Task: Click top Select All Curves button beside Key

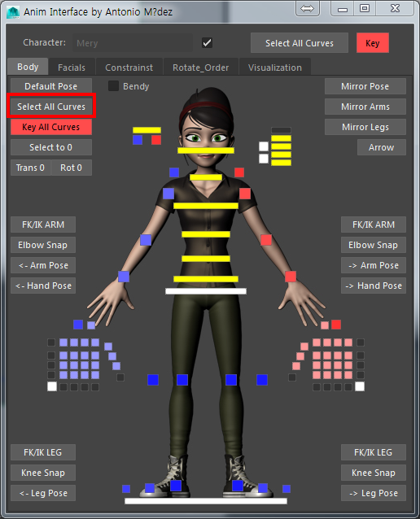Action: click(300, 43)
